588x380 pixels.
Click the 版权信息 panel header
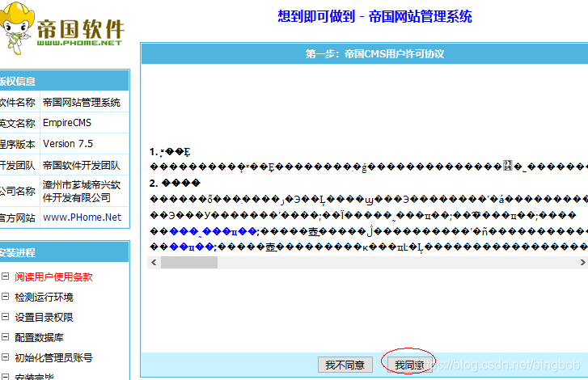[64, 81]
